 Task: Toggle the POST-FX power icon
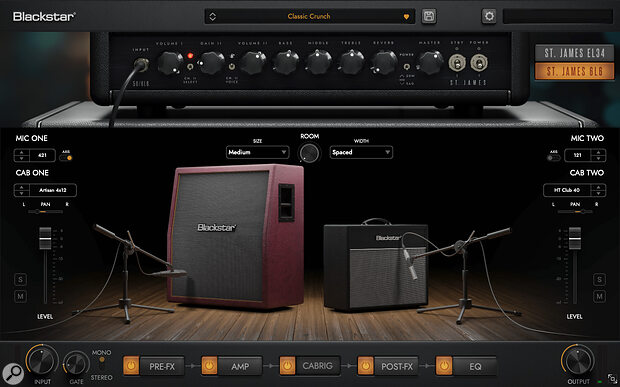(x=365, y=366)
